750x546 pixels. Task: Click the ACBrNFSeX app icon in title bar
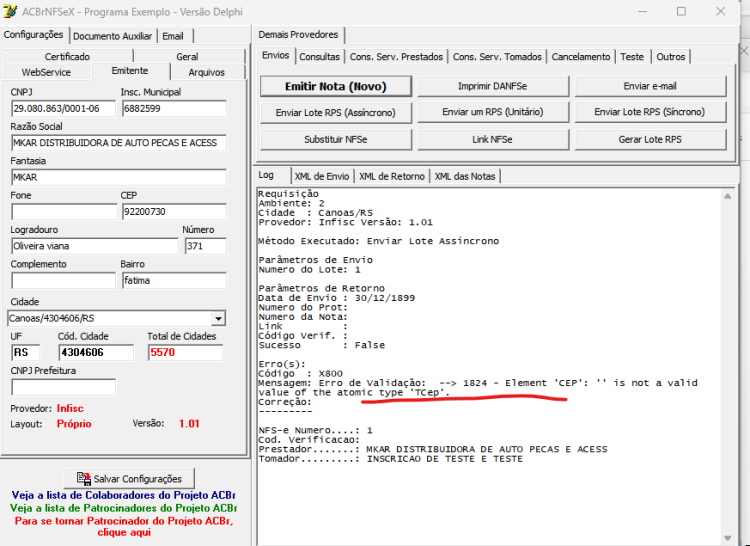pos(10,11)
